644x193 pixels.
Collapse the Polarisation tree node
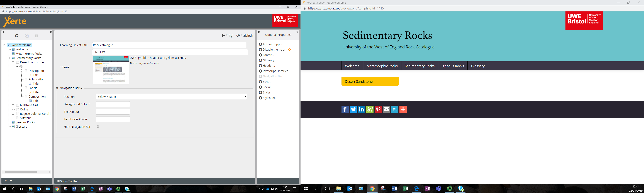coord(22,79)
